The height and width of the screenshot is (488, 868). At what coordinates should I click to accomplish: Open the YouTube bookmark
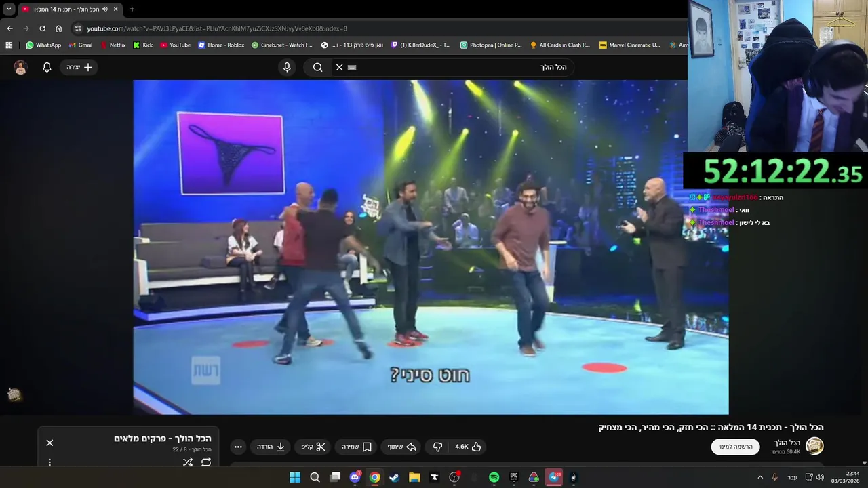pos(176,45)
